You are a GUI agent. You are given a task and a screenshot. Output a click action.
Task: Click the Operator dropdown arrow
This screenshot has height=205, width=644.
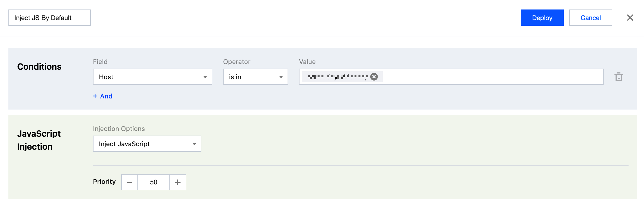tap(281, 77)
